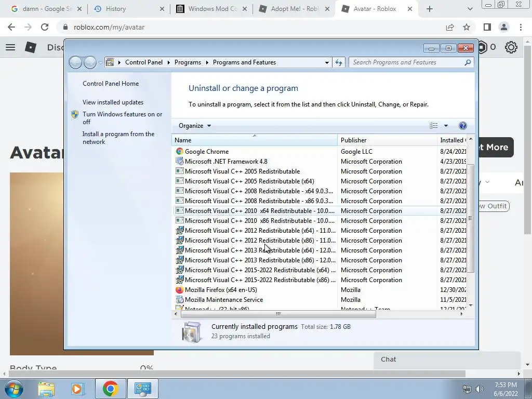This screenshot has height=399, width=532.
Task: Expand view options dropdown arrow
Action: tap(446, 126)
